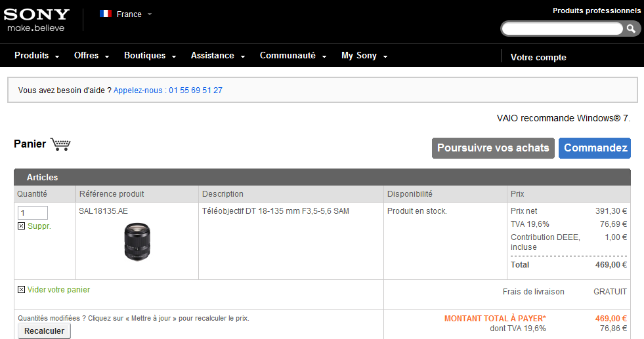
Task: Click the Recalculer button
Action: (x=45, y=331)
